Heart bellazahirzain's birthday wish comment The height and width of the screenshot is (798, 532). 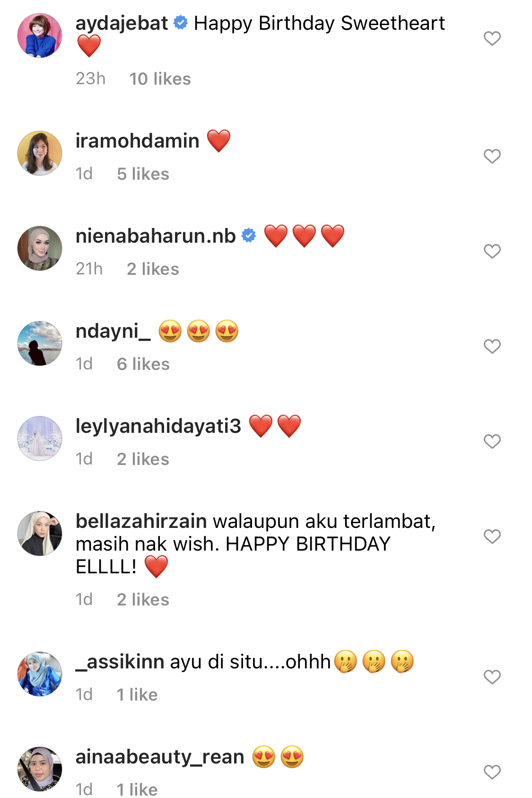(x=492, y=536)
